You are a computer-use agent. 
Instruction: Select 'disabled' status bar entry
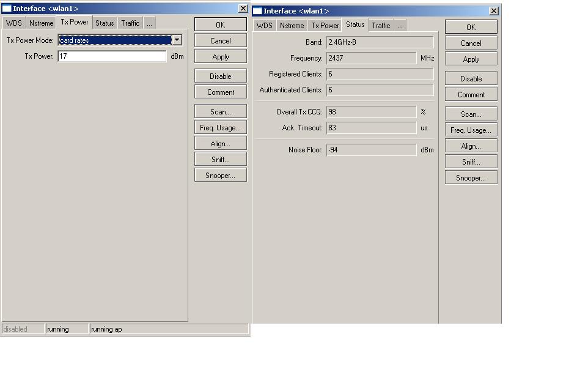[23, 329]
